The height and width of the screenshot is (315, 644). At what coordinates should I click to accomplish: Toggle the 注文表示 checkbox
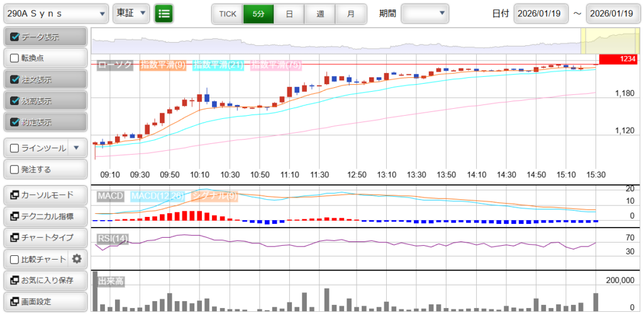[16, 79]
